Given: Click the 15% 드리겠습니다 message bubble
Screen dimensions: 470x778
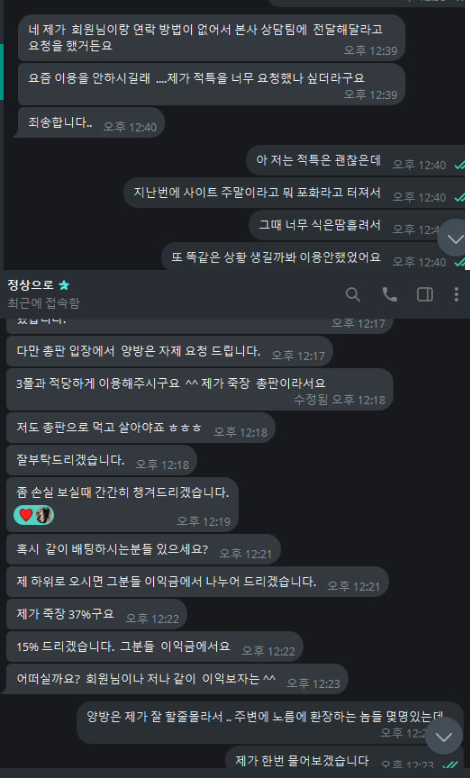Looking at the screenshot, I should (154, 647).
